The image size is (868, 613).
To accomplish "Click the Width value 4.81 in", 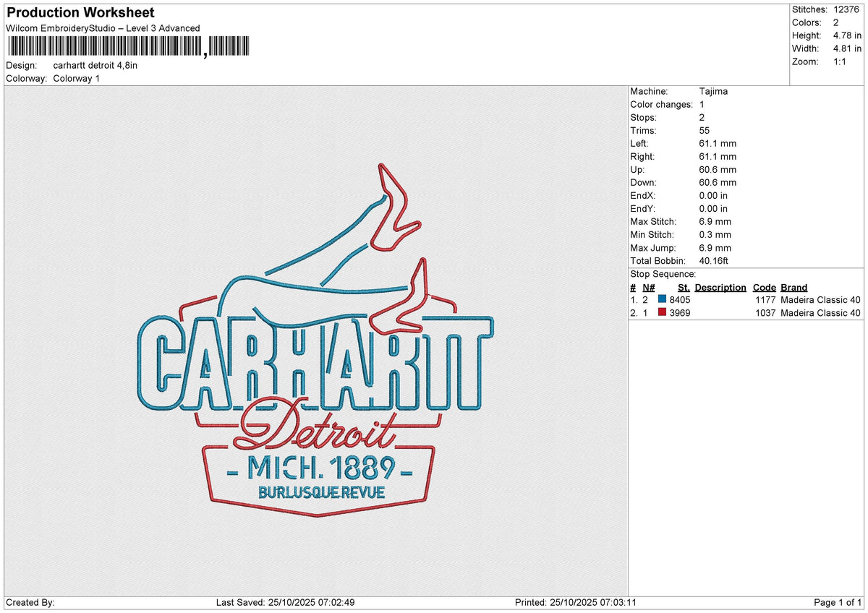I will click(x=848, y=48).
